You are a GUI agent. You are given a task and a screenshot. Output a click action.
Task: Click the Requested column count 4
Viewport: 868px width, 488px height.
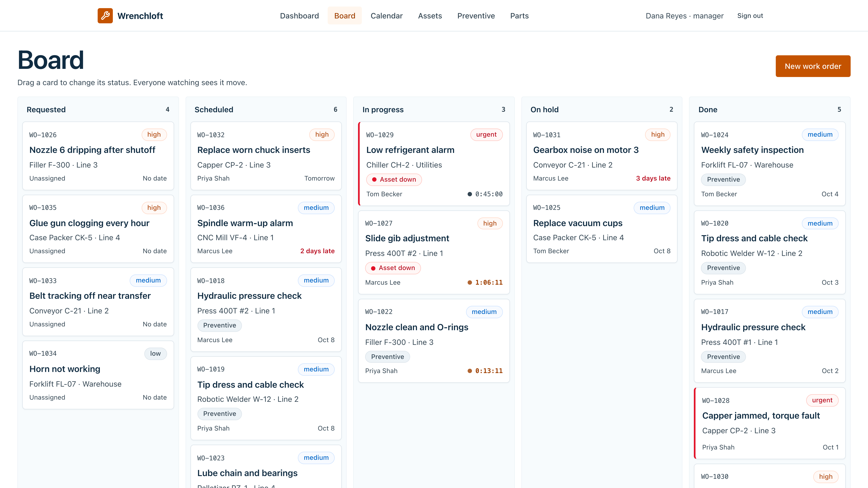[x=167, y=110]
